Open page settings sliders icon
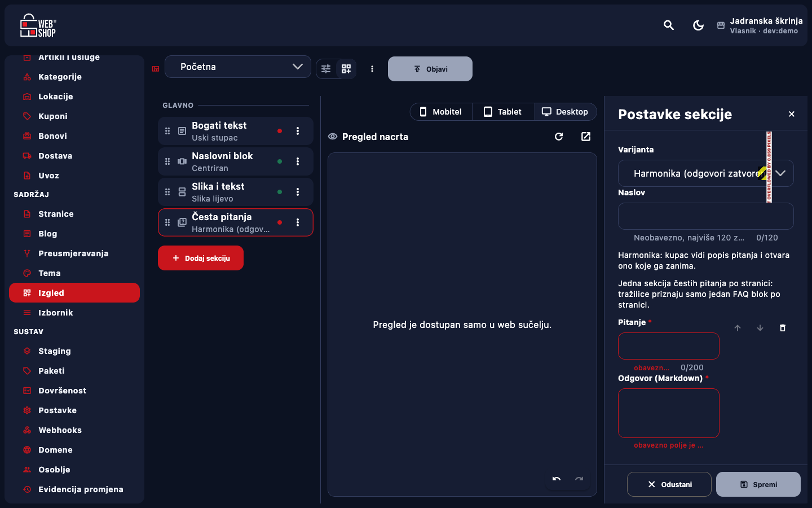Image resolution: width=812 pixels, height=508 pixels. (x=326, y=69)
